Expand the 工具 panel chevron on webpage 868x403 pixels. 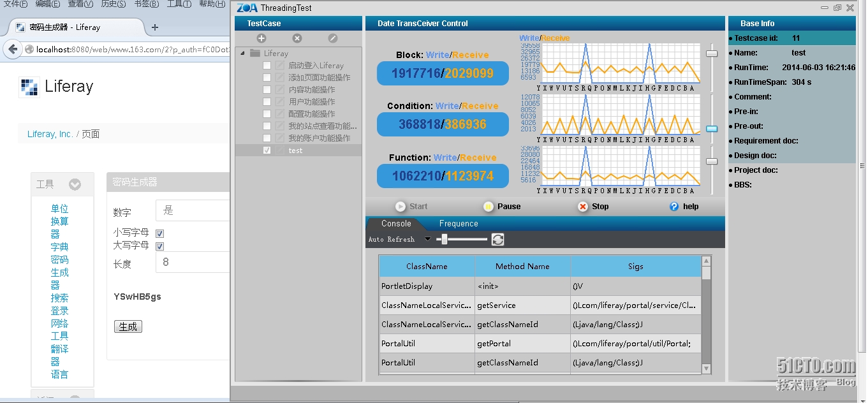[x=75, y=185]
